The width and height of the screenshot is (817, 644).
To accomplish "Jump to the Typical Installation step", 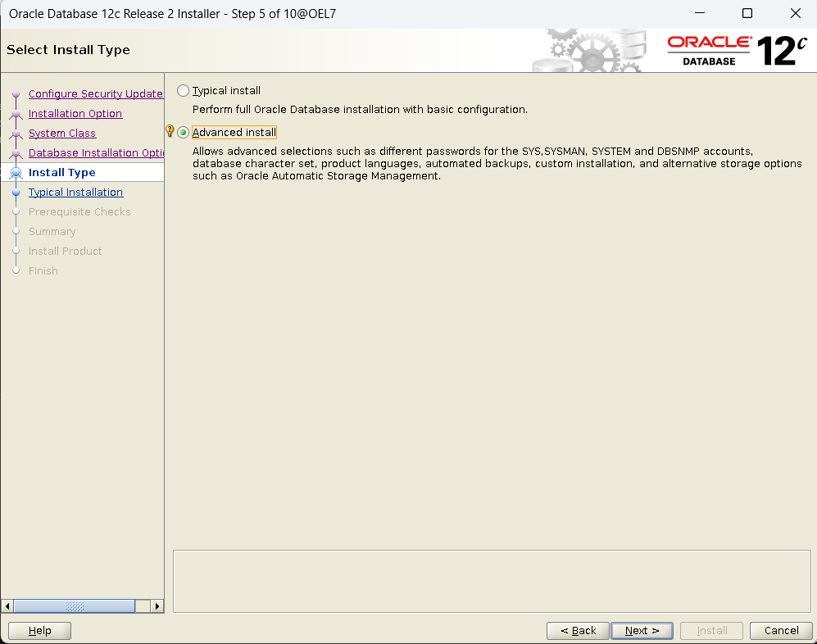I will click(x=75, y=193).
